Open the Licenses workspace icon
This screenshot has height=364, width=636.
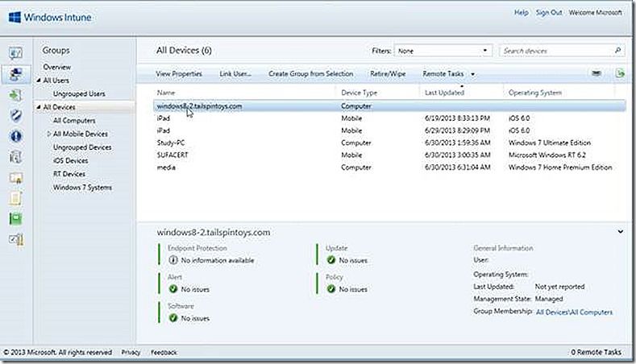[16, 177]
